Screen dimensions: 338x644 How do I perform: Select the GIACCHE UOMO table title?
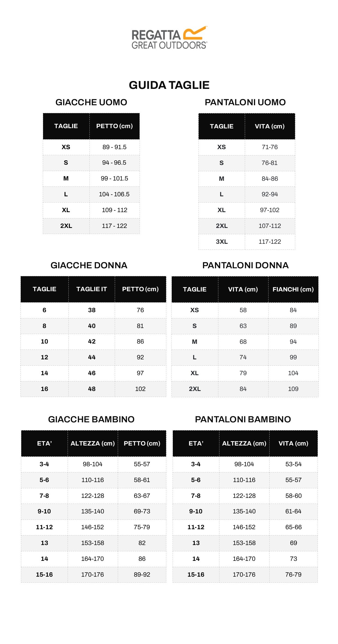pyautogui.click(x=91, y=102)
